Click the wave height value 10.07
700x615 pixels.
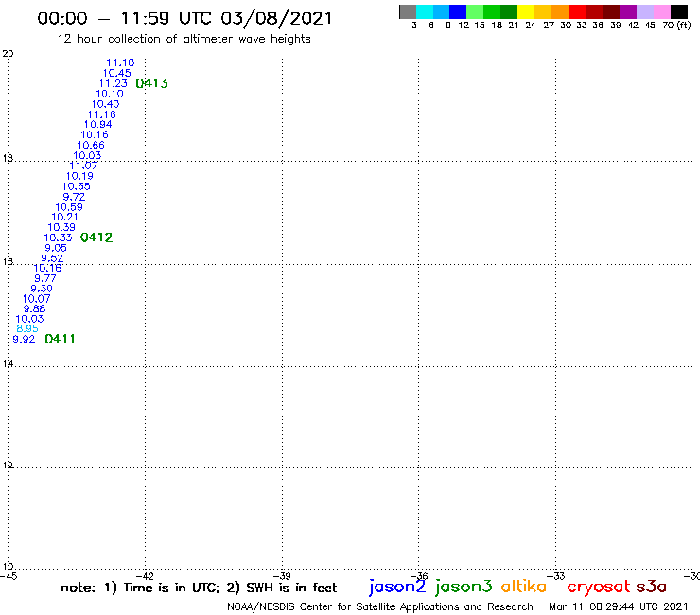click(x=37, y=299)
